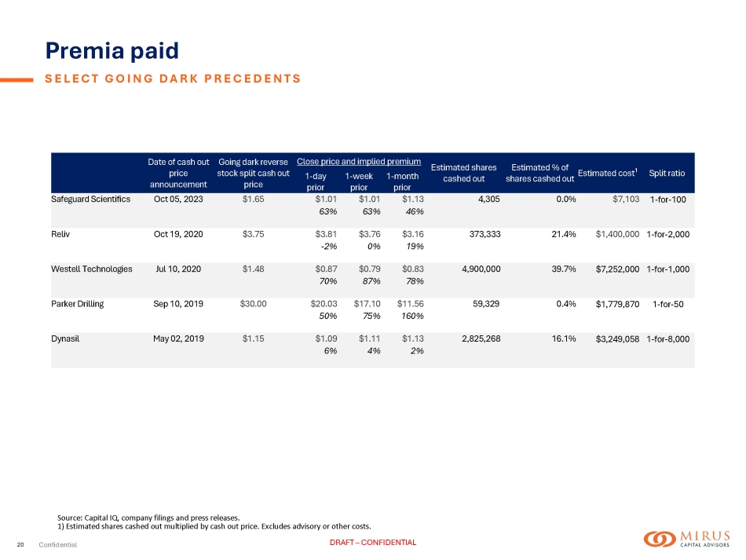
Task: Click Dynasil's '6%' implied premium
Action: click(x=331, y=350)
